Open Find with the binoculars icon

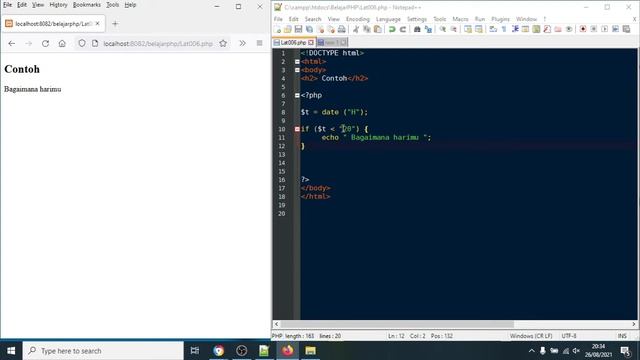[417, 29]
